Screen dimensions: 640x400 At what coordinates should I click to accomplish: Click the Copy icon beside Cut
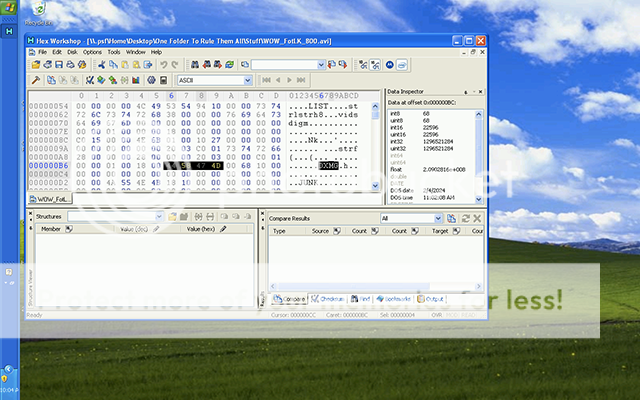point(113,64)
